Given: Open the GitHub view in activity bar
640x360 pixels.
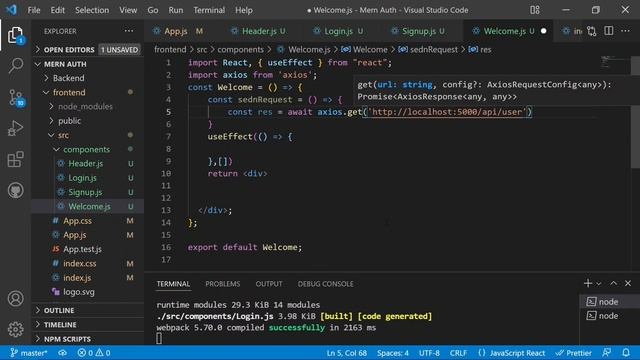Looking at the screenshot, I should 16,190.
